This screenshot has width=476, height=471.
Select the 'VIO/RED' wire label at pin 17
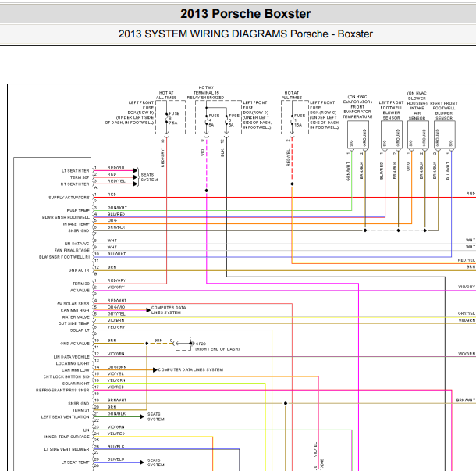pos(116,387)
